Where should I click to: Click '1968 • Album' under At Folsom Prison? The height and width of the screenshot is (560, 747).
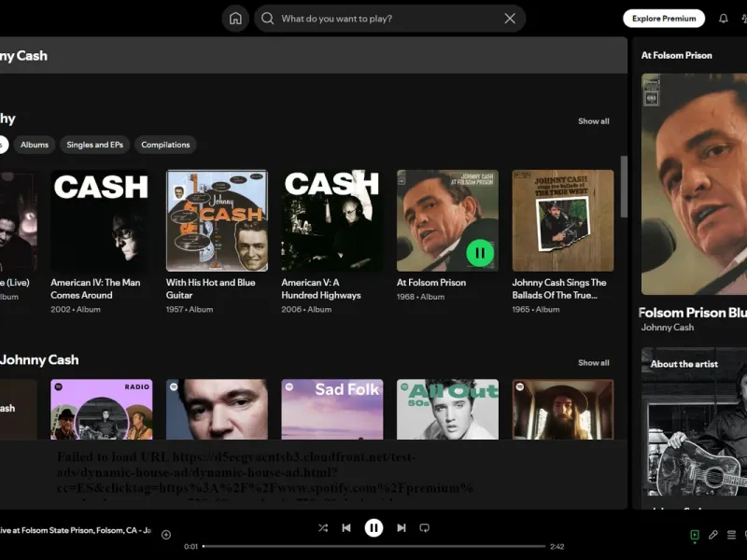tap(421, 297)
